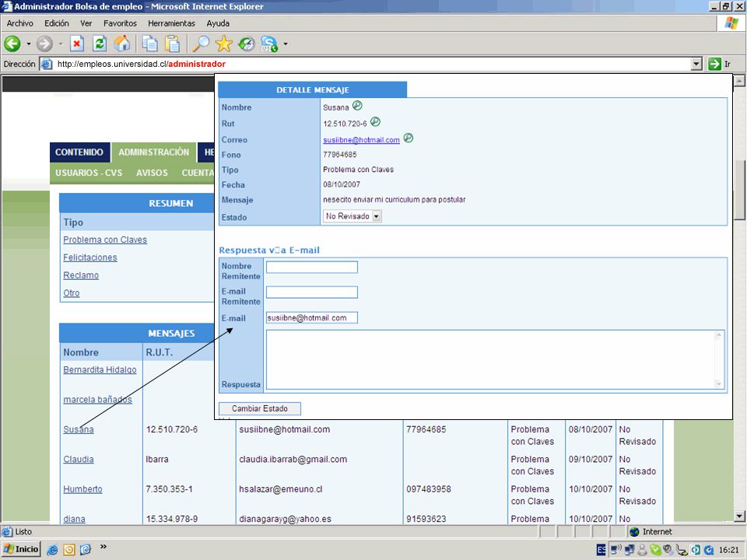
Task: Open the Ver menu
Action: (x=86, y=23)
